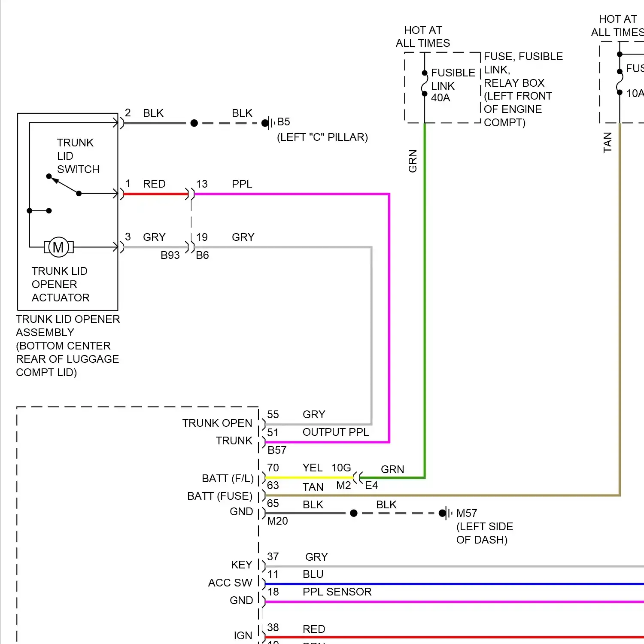This screenshot has width=644, height=644.
Task: Click pin number "55"
Action: click(x=273, y=415)
